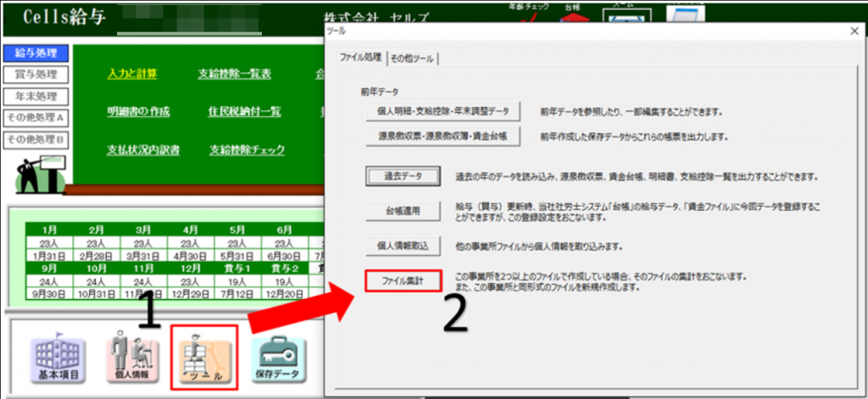Click the 前年データ section label
The height and width of the screenshot is (399, 868).
click(381, 91)
